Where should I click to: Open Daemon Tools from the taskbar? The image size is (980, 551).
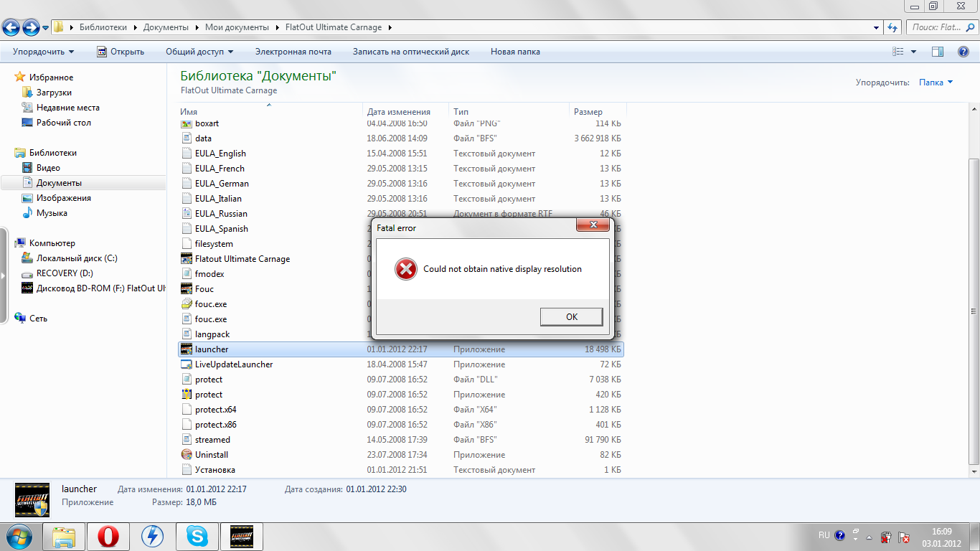point(153,537)
